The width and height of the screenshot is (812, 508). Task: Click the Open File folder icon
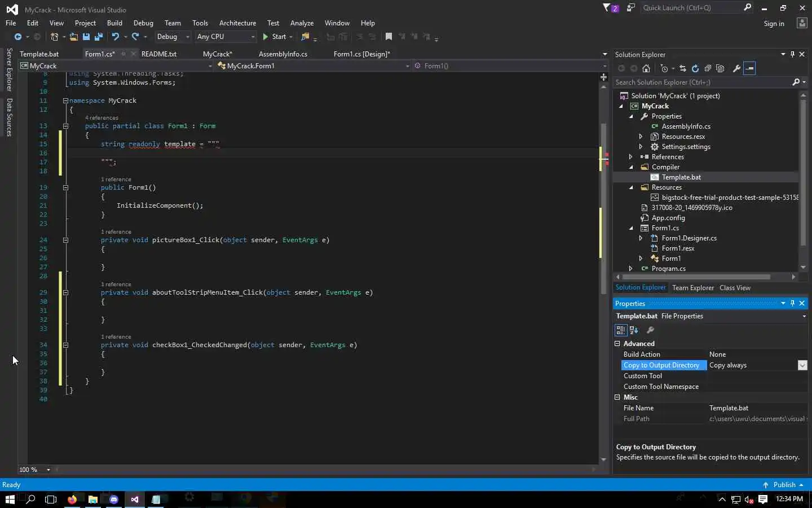pyautogui.click(x=74, y=37)
